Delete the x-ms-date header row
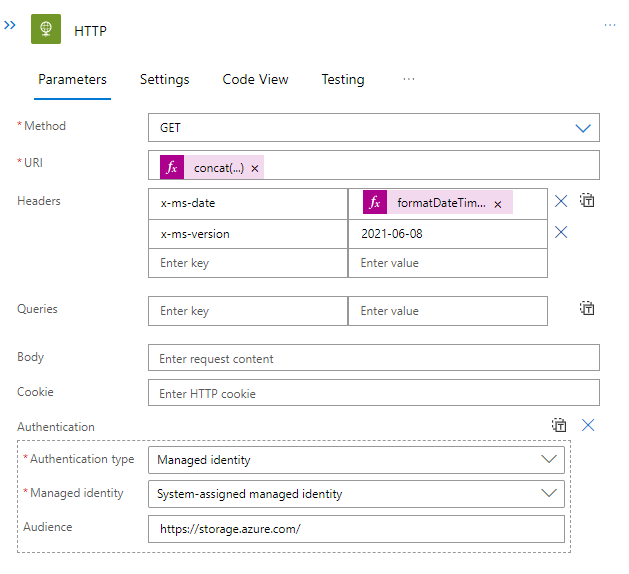The height and width of the screenshot is (574, 629). pos(561,201)
